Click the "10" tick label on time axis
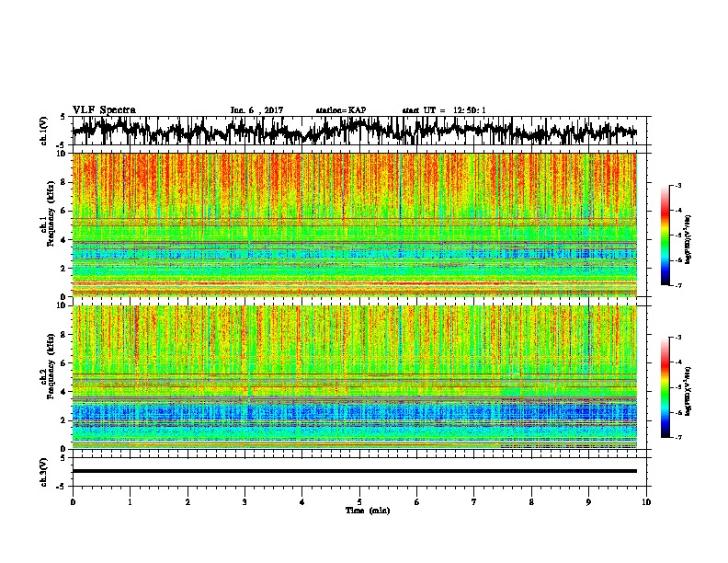This screenshot has width=728, height=563. (646, 502)
